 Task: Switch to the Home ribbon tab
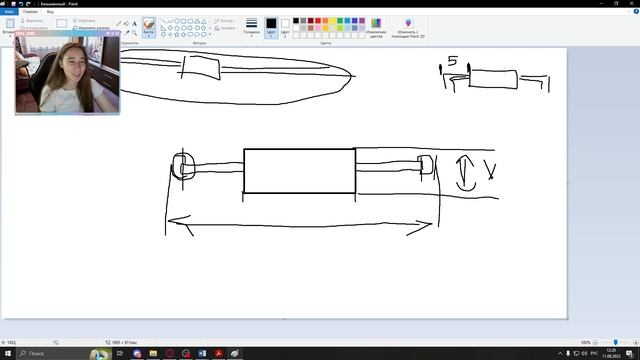(30, 11)
